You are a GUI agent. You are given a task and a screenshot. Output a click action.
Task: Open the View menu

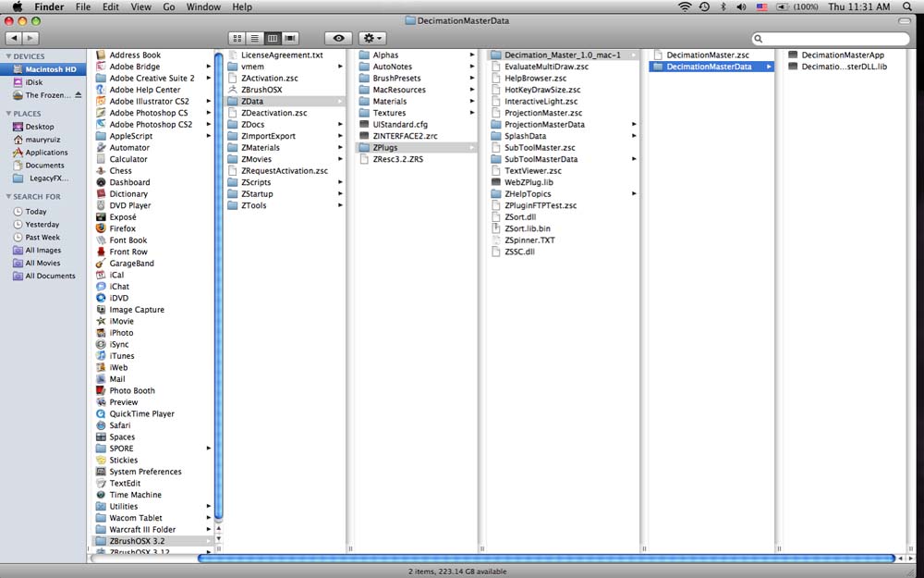(x=140, y=6)
